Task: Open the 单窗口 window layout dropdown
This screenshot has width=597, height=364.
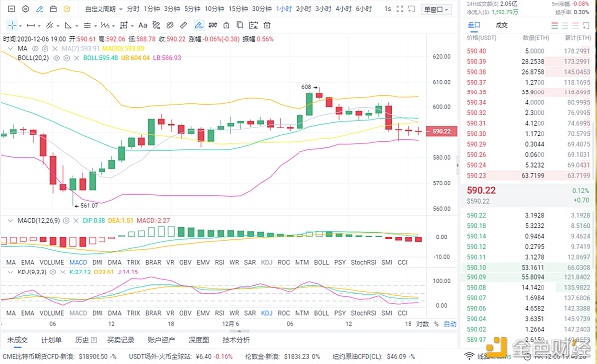Action: point(436,9)
